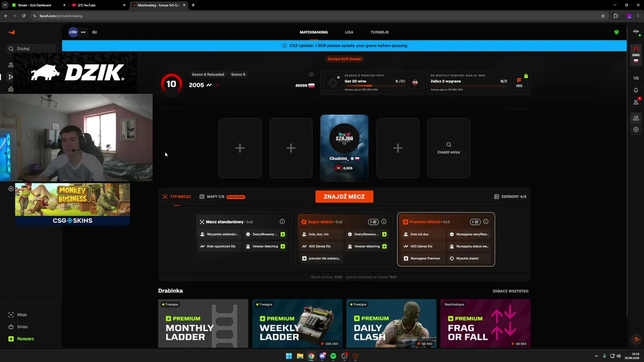Open the three-dots menu beside CS2 icon
The height and width of the screenshot is (362, 644).
pos(83,32)
